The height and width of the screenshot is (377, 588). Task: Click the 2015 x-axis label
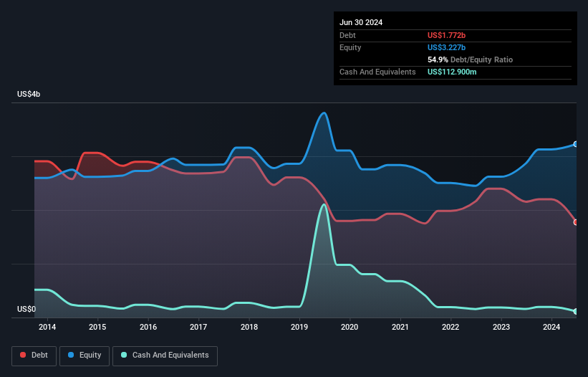tap(97, 327)
